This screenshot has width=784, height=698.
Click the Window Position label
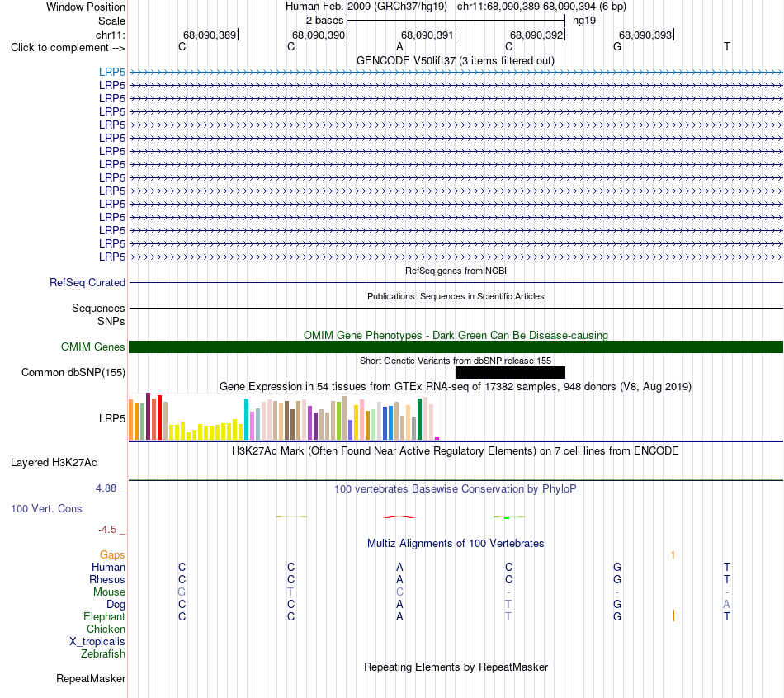(x=86, y=7)
